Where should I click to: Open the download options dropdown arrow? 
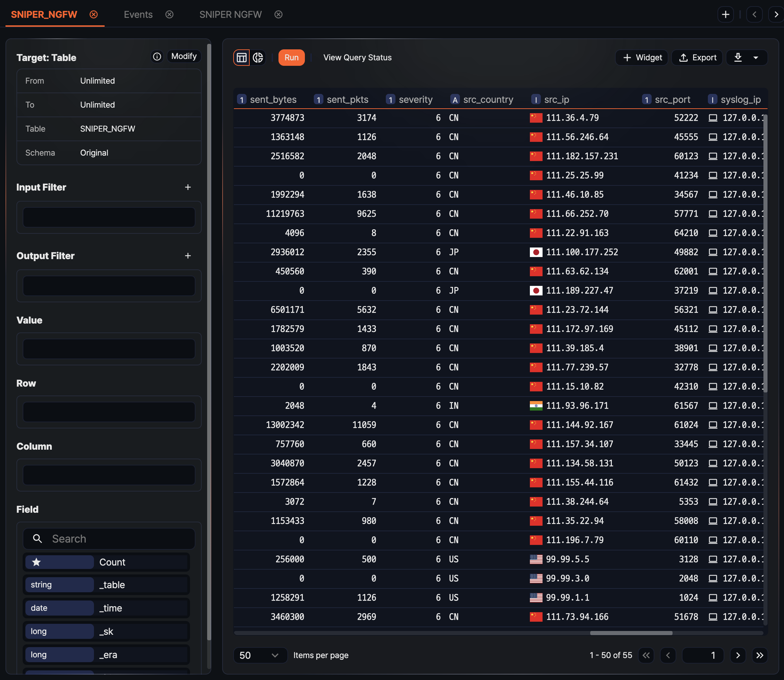(x=756, y=58)
